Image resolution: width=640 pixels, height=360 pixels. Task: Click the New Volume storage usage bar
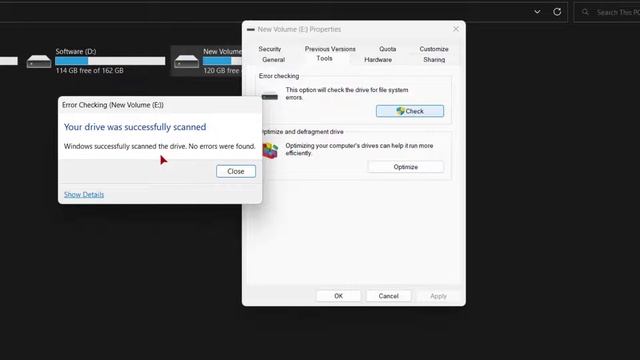pos(222,61)
